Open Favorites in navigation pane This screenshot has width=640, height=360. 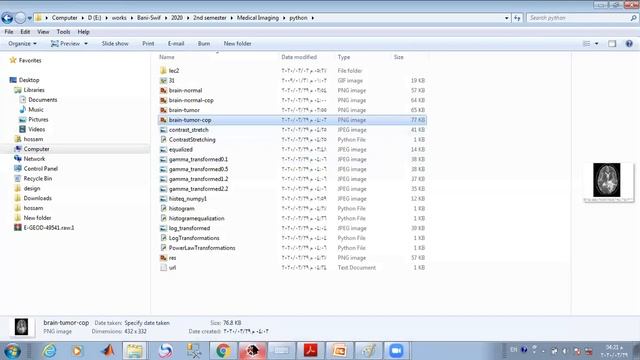[30, 60]
